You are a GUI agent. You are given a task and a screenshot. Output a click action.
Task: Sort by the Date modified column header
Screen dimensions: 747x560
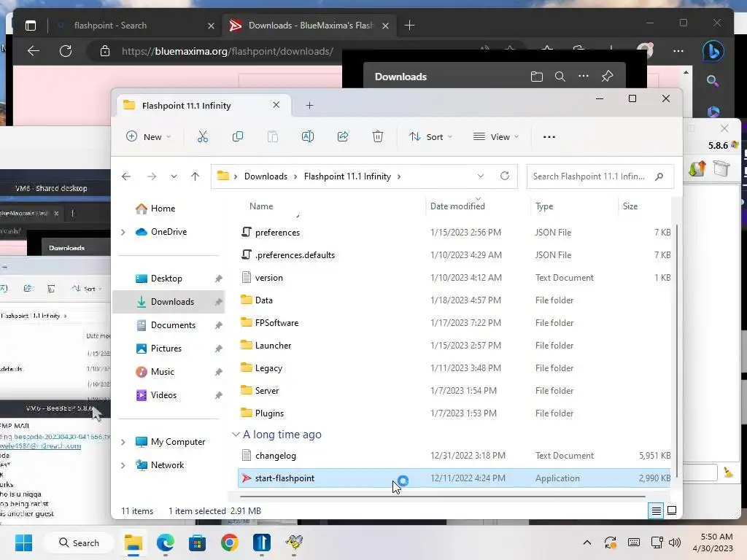tap(457, 206)
